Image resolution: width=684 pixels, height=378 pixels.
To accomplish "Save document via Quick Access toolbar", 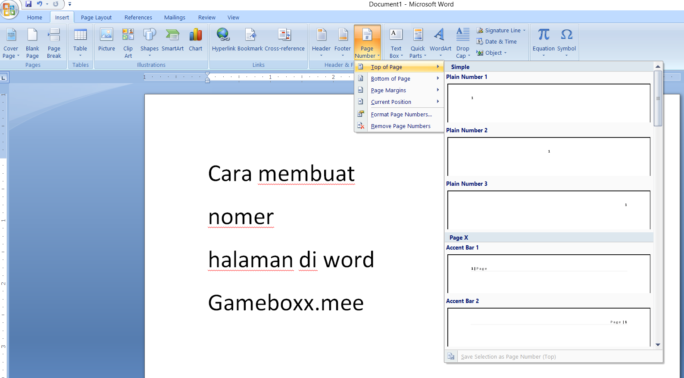I will pos(28,4).
